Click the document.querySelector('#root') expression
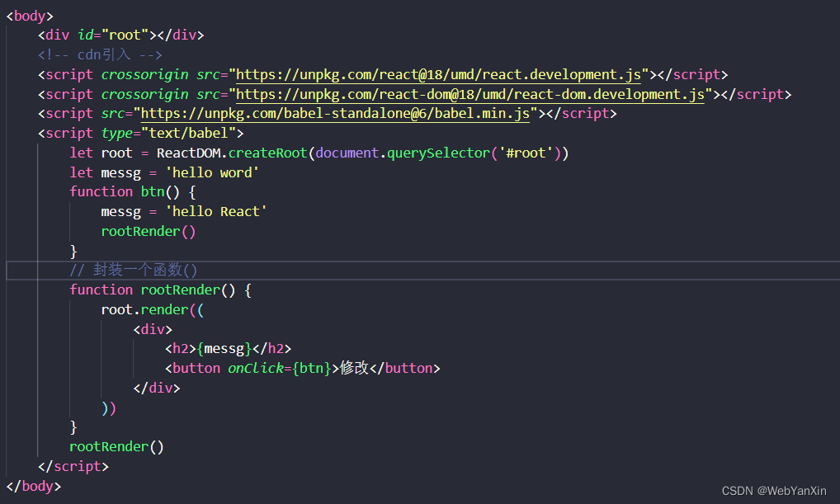 pos(438,153)
